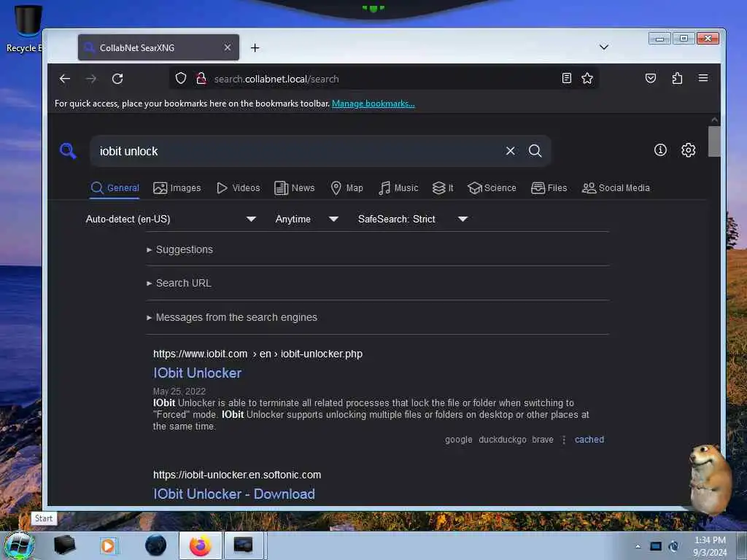Click the insecure connection padlock icon
Screen dimensions: 747x560
coord(201,78)
